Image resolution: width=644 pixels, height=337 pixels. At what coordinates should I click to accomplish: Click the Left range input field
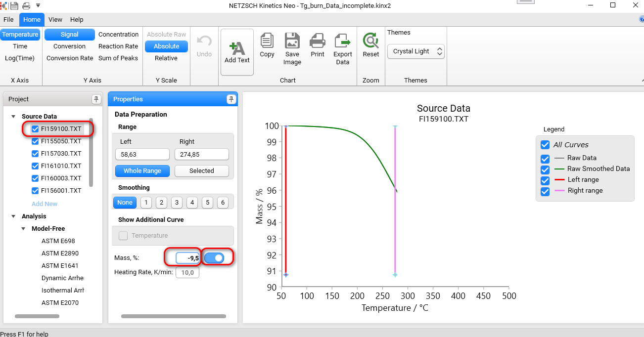[142, 154]
